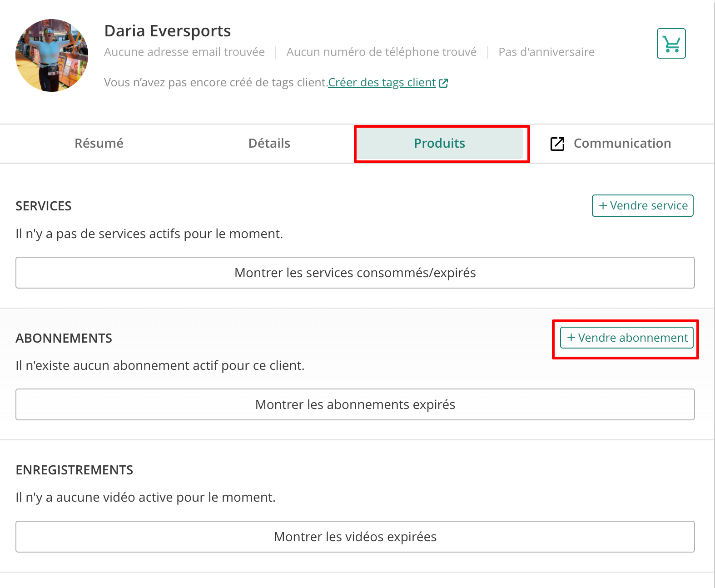
Task: Click the external link icon beside Communication
Action: tap(557, 144)
